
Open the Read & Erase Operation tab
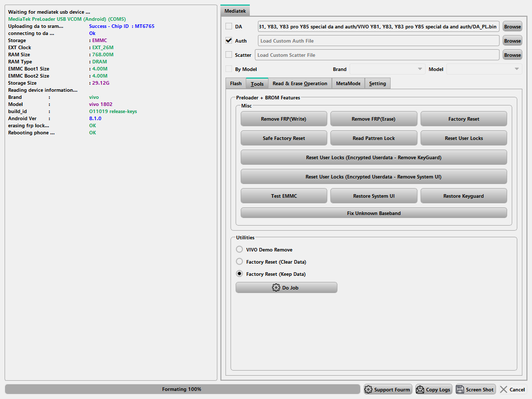tap(299, 84)
